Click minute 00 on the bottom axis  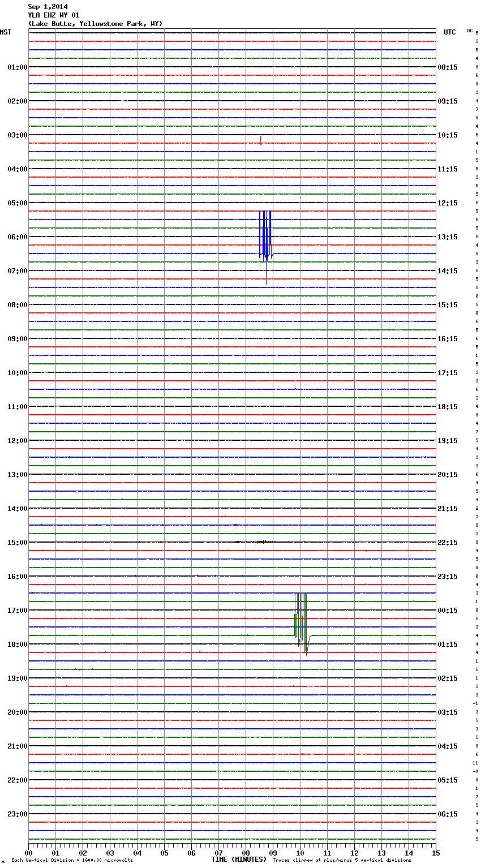coord(28,853)
